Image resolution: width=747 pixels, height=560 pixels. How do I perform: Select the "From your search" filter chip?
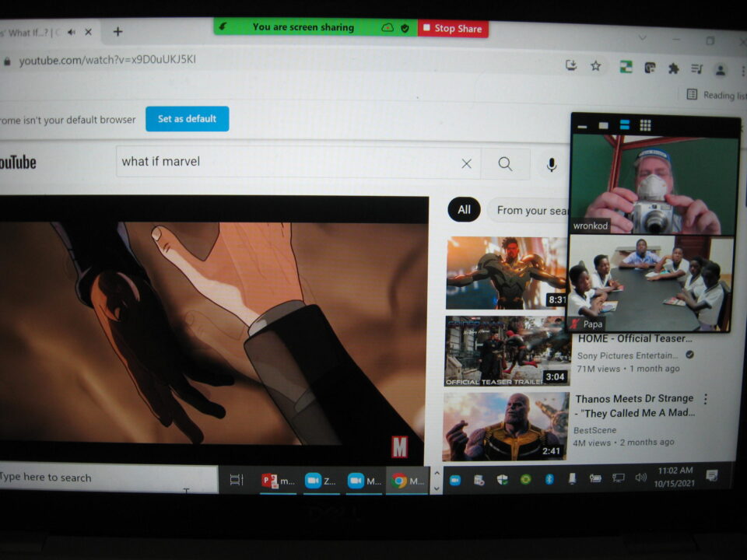coord(531,210)
